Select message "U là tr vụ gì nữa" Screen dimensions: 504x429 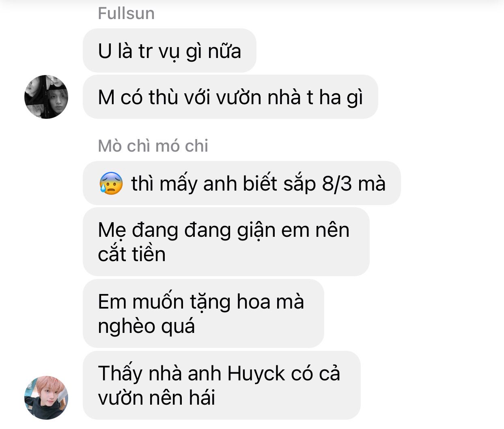point(170,51)
